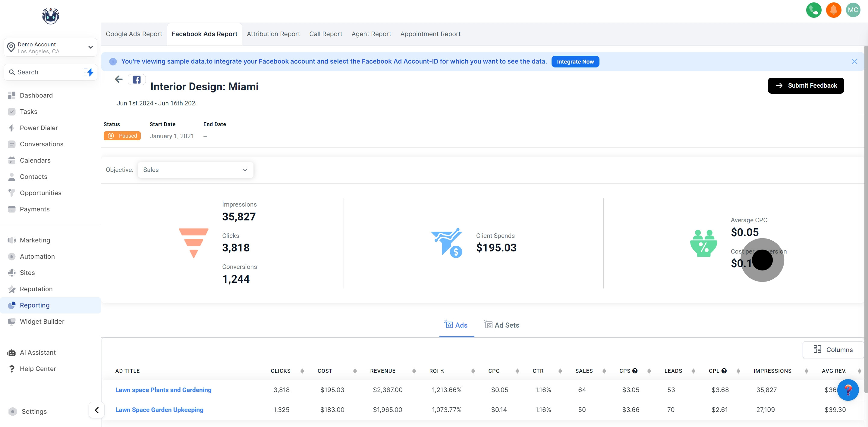Sort table by Revenue column arrows
This screenshot has height=427, width=868.
click(x=414, y=371)
